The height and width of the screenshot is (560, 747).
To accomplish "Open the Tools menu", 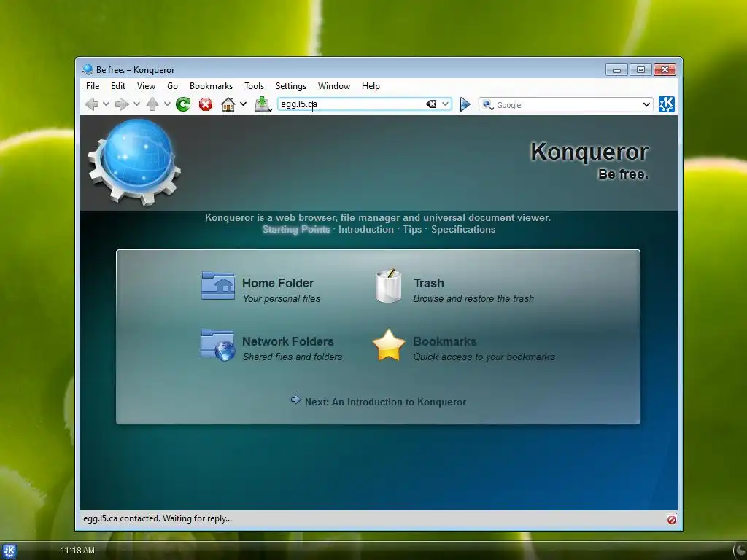I will (254, 86).
